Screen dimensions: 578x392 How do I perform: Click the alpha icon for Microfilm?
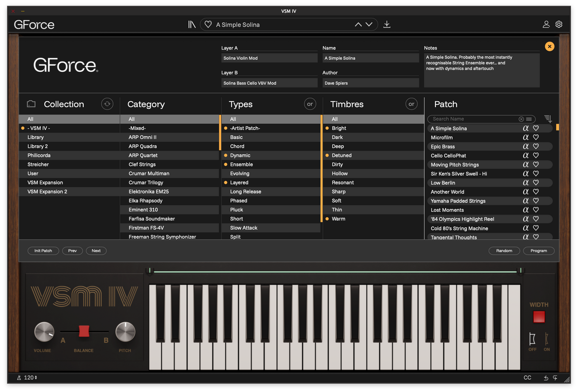click(x=525, y=137)
